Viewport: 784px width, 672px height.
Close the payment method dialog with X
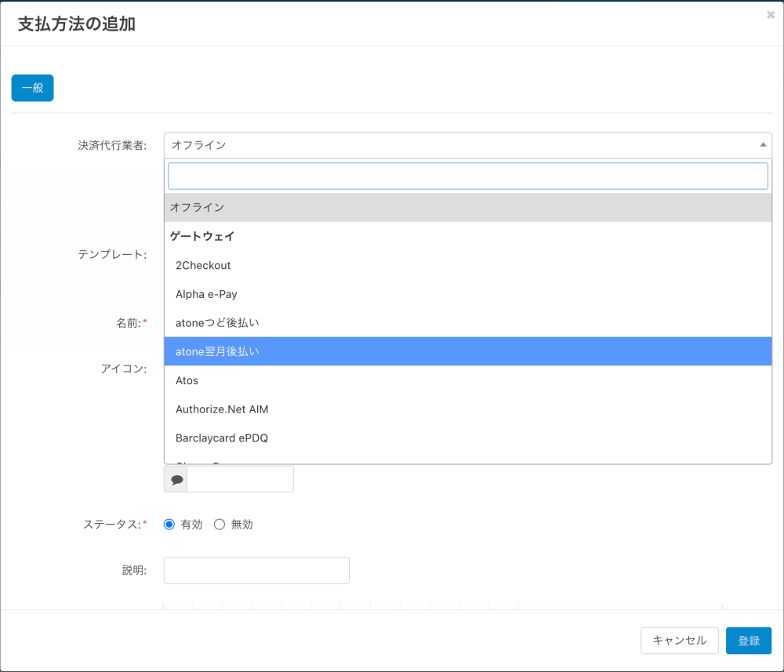click(x=771, y=15)
